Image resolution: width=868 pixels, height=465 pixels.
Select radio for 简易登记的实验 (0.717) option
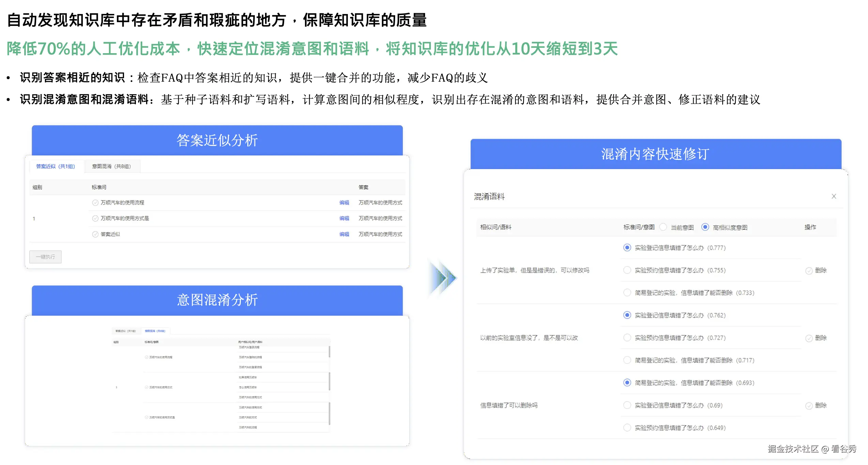click(x=627, y=360)
